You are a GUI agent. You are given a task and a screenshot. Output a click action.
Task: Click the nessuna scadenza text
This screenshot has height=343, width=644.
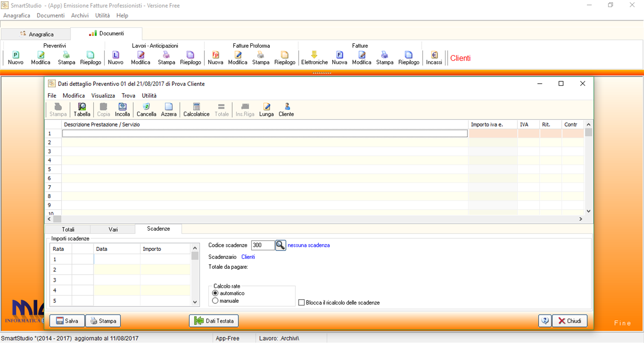click(x=309, y=245)
